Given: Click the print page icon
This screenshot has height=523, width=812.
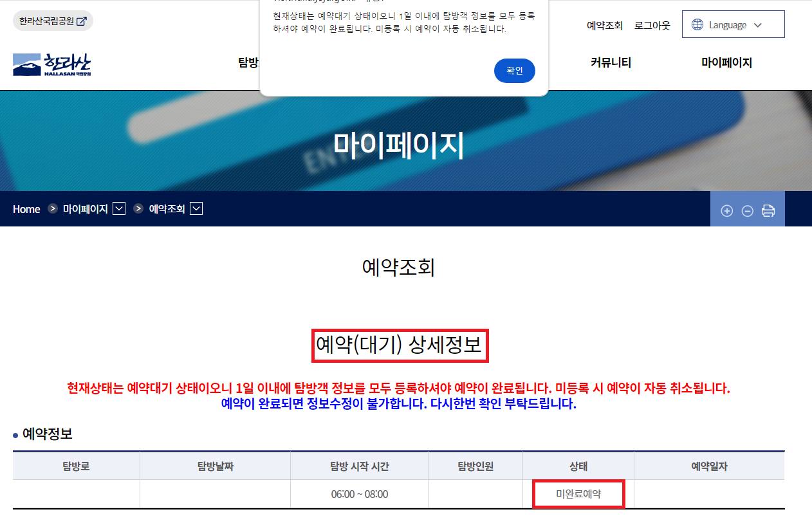Looking at the screenshot, I should tap(768, 210).
